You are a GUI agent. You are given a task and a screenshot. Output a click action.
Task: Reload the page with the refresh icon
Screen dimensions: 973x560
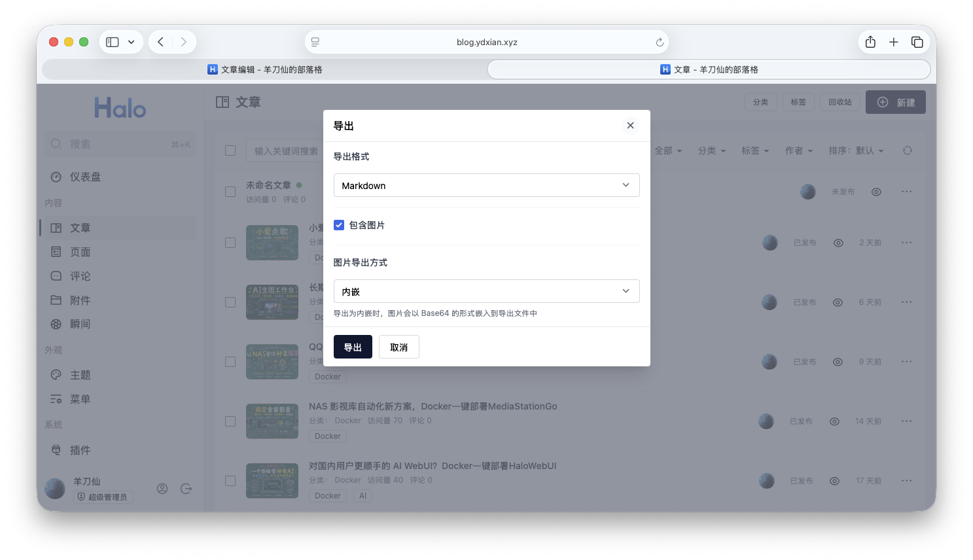pyautogui.click(x=660, y=42)
